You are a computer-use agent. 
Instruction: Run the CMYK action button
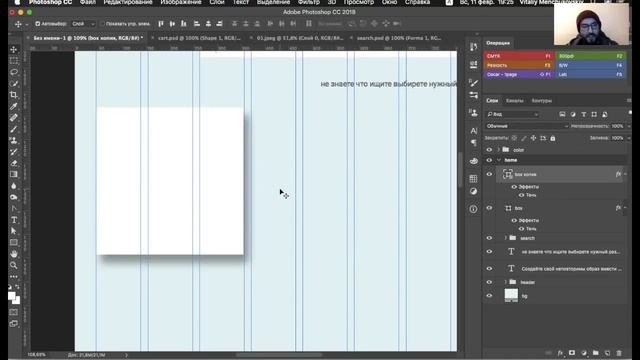pos(518,56)
